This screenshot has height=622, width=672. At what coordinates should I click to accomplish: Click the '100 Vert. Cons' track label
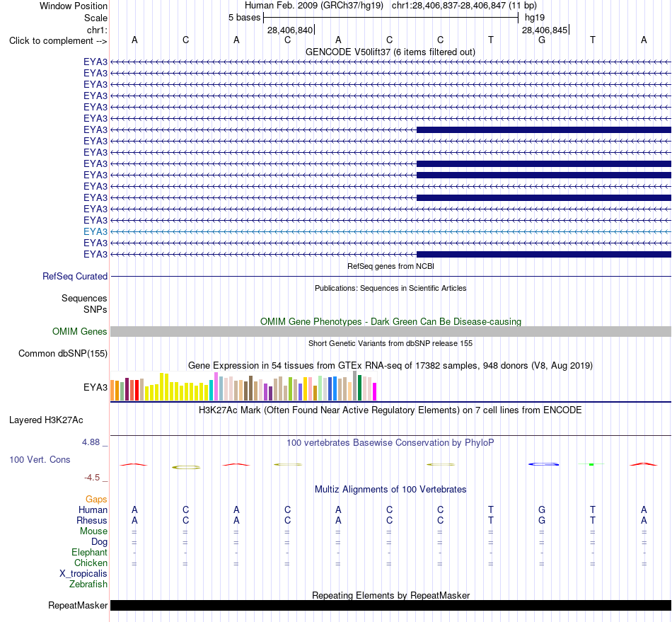(x=40, y=459)
